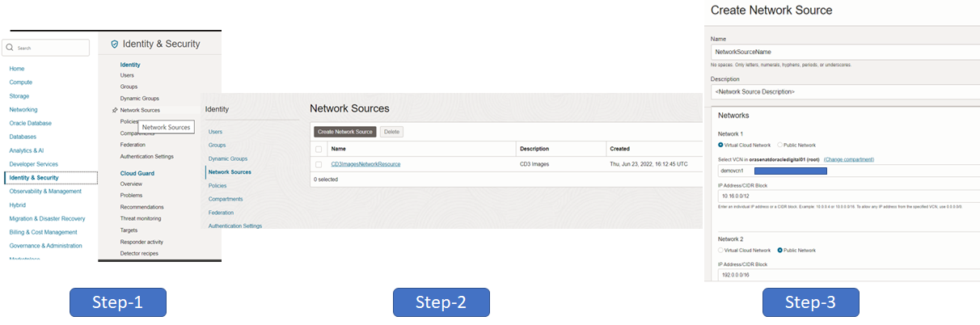Screen dimensions: 980x325
Task: Select Federation in Network Sources page sidebar
Action: (221, 213)
